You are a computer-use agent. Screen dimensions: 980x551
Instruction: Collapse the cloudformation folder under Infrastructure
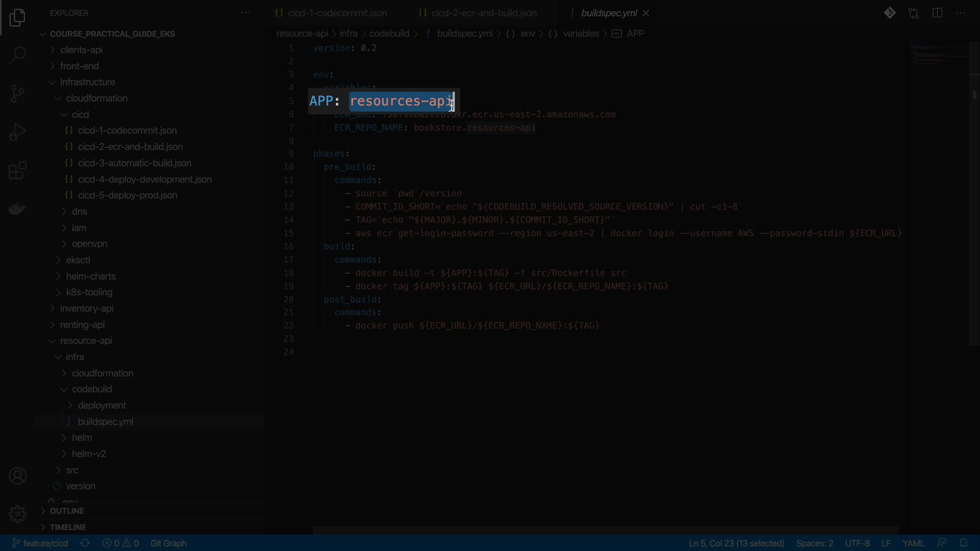[x=96, y=98]
